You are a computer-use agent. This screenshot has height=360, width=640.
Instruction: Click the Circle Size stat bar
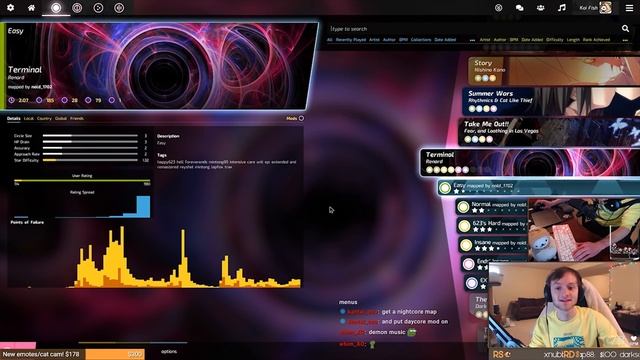[x=90, y=136]
